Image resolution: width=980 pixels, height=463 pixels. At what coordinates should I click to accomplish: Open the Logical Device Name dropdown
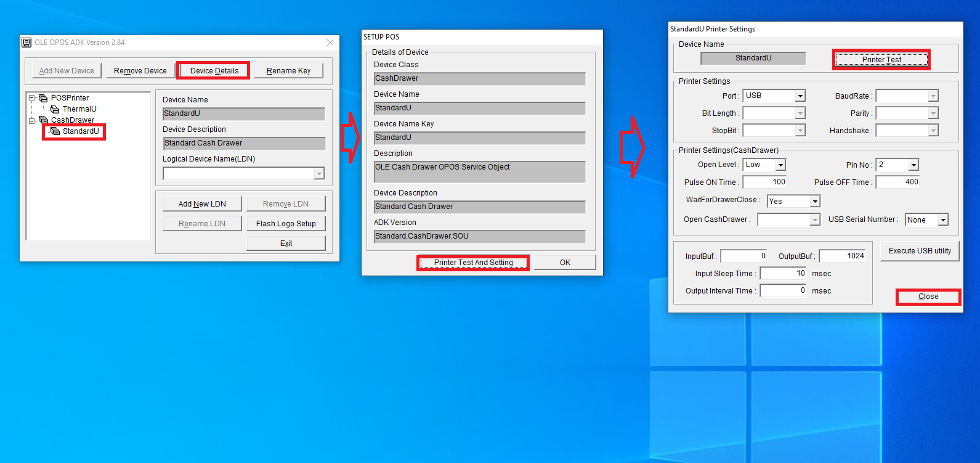click(x=319, y=174)
